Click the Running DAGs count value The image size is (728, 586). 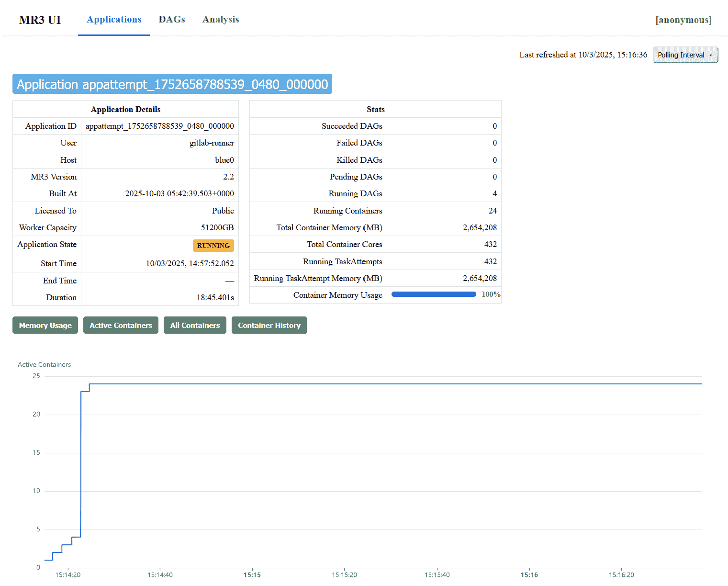coord(494,193)
